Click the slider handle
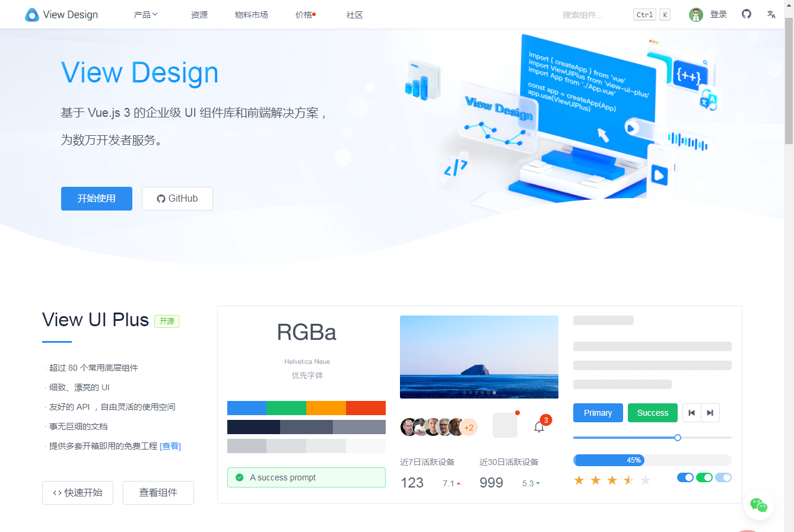This screenshot has height=532, width=794. tap(678, 438)
